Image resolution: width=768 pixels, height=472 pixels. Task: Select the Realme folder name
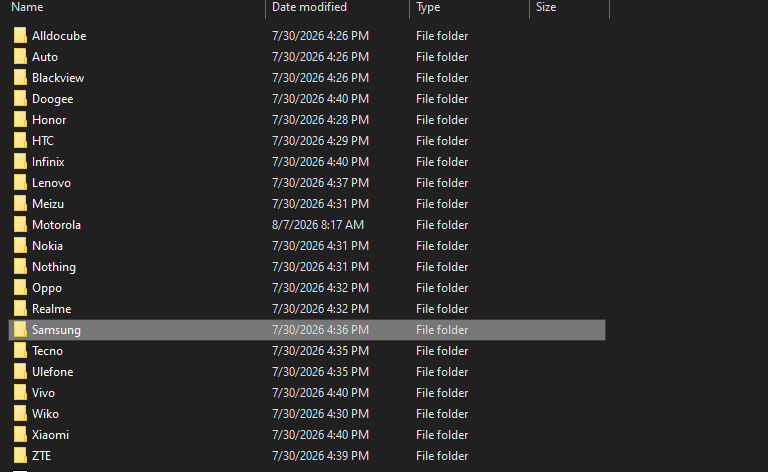point(51,309)
